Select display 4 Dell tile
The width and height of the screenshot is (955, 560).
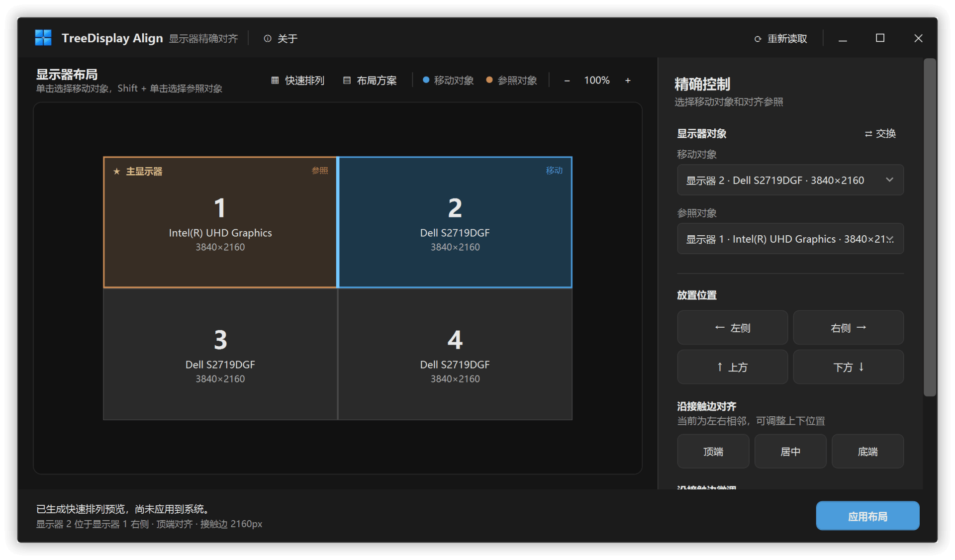pos(455,354)
